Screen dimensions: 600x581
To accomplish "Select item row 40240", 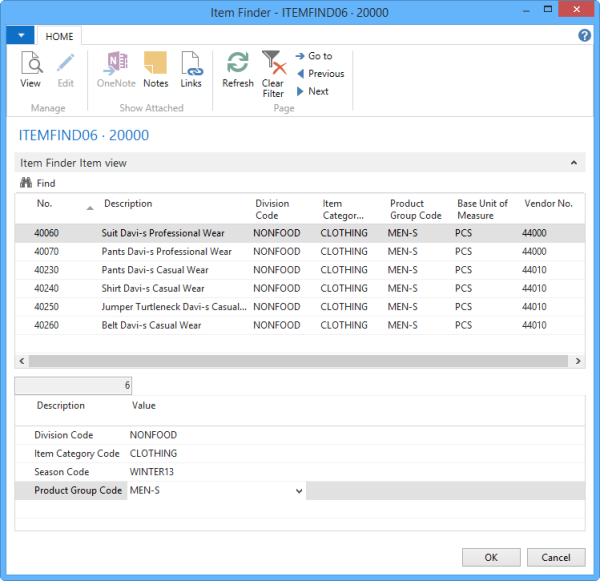I will pyautogui.click(x=300, y=288).
